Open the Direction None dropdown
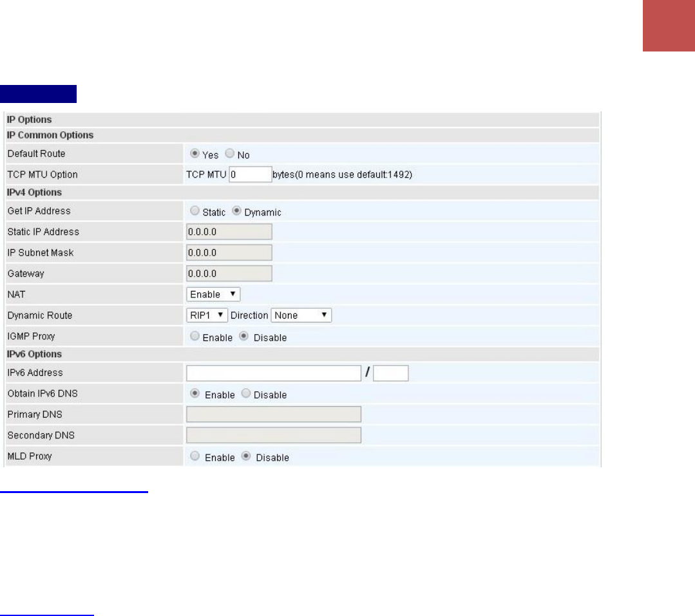 click(x=301, y=315)
